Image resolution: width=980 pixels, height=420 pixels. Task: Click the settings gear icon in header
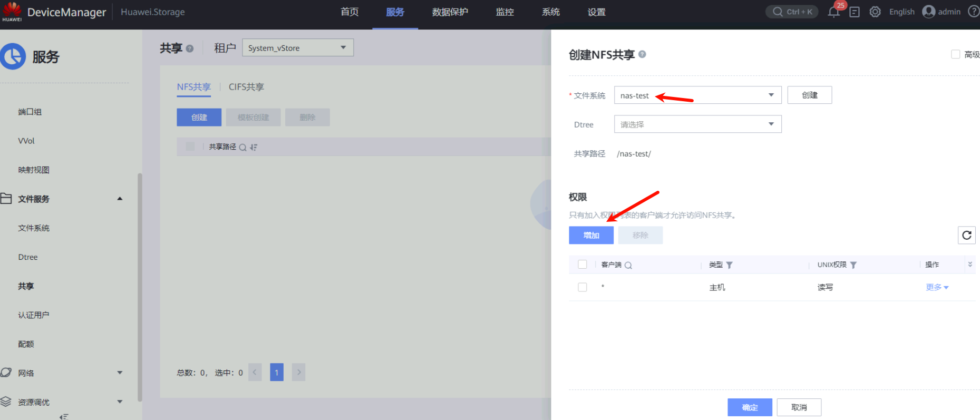875,12
